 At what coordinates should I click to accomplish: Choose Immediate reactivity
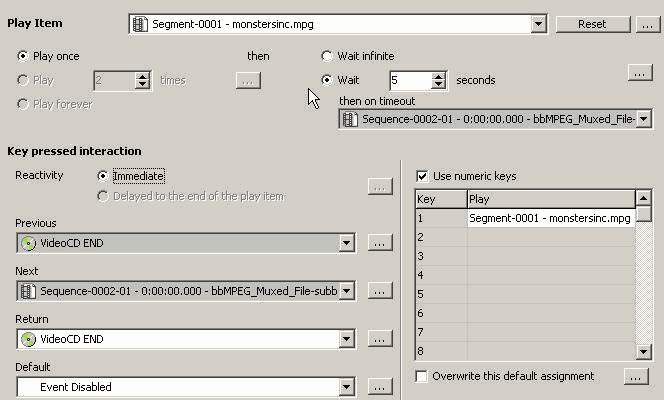102,176
